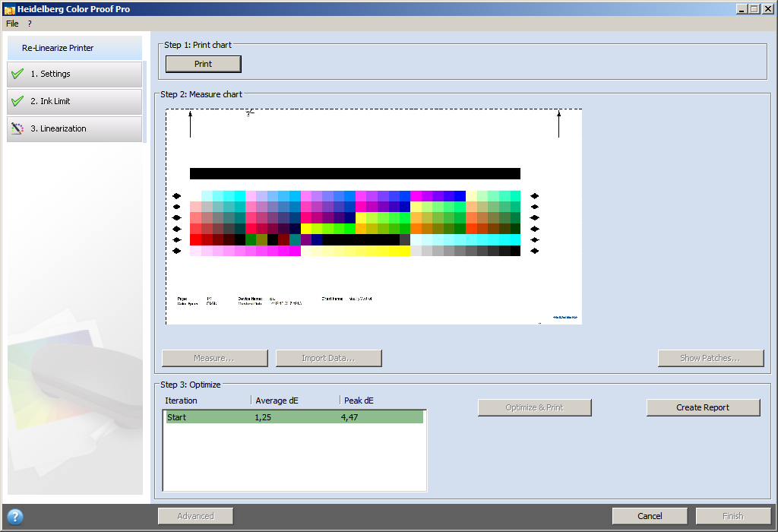Click the Linearization step icon
The image size is (778, 532).
tap(17, 128)
